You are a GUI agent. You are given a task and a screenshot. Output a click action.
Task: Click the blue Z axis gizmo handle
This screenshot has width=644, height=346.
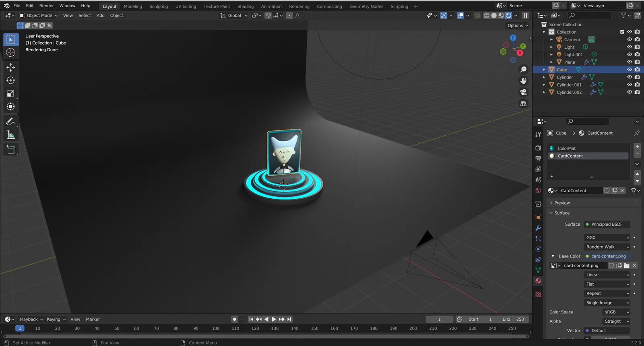click(x=513, y=38)
